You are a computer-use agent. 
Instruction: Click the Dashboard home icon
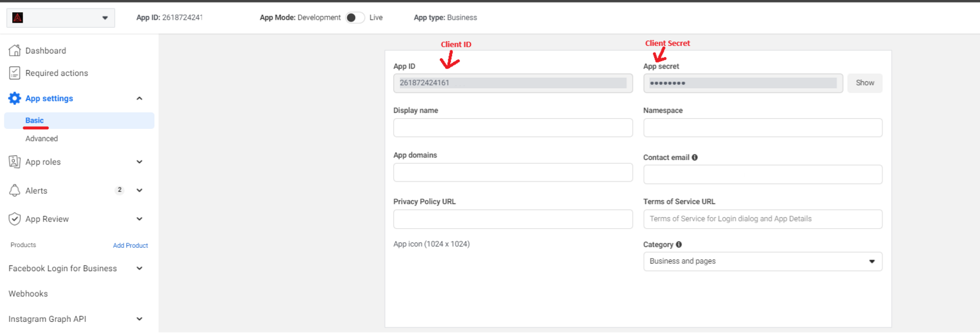(15, 50)
